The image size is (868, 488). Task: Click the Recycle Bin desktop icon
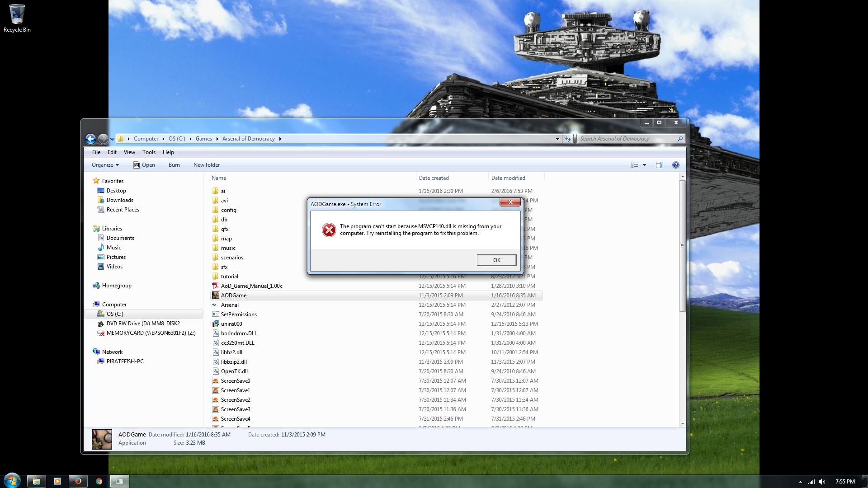pos(17,18)
